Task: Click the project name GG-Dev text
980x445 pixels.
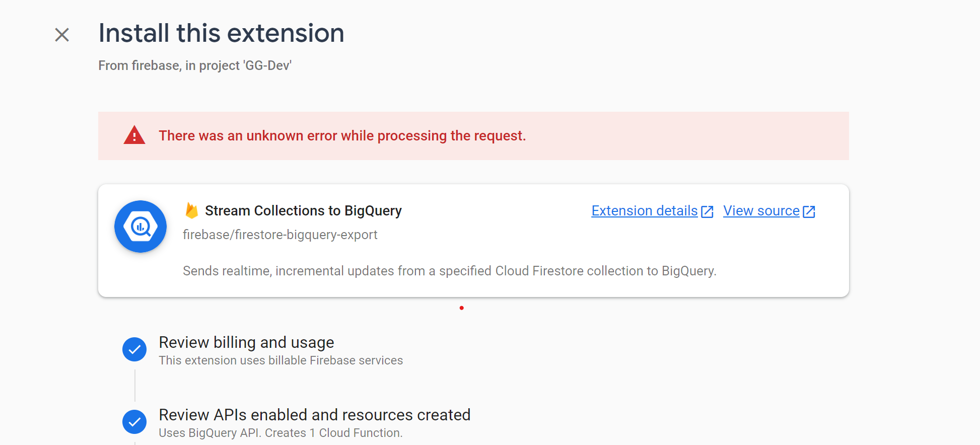Action: [x=265, y=65]
